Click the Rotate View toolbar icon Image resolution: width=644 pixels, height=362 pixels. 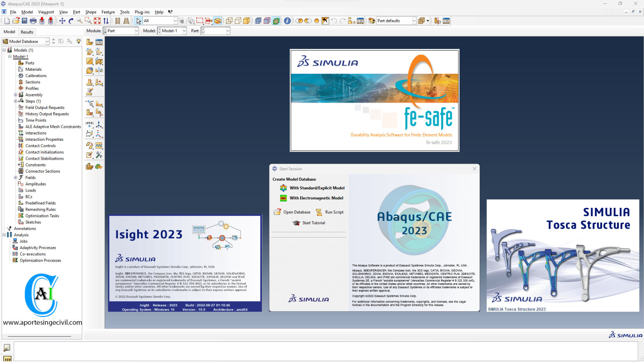[x=71, y=20]
